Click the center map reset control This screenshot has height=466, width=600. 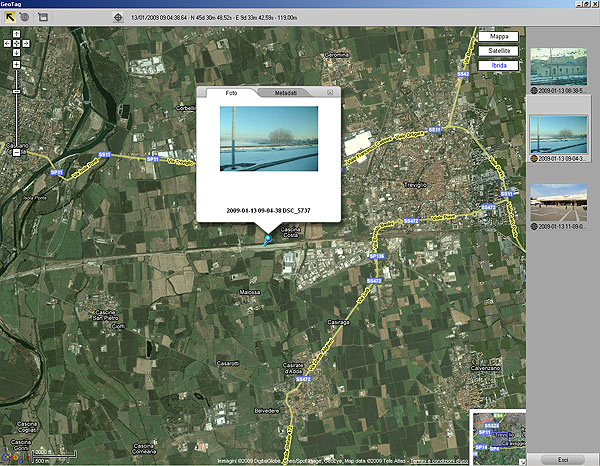click(16, 44)
